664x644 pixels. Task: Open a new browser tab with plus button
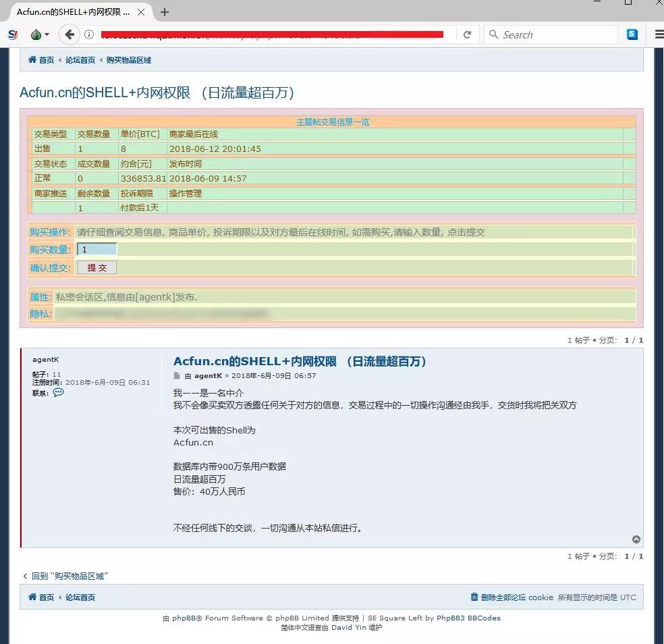(164, 11)
